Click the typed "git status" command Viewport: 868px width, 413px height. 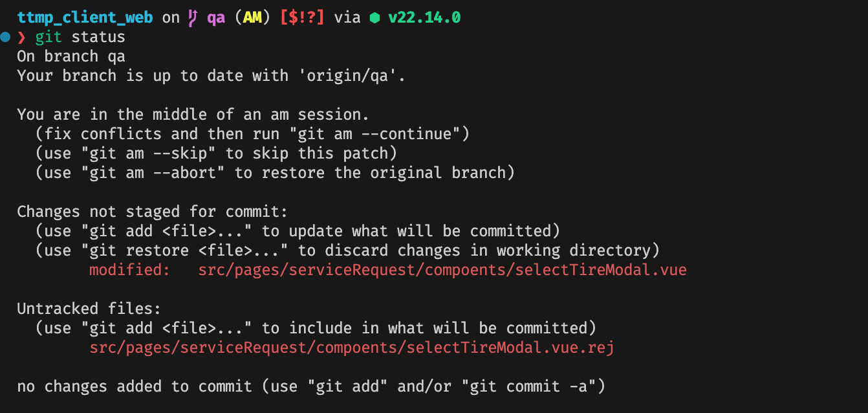pyautogui.click(x=80, y=37)
